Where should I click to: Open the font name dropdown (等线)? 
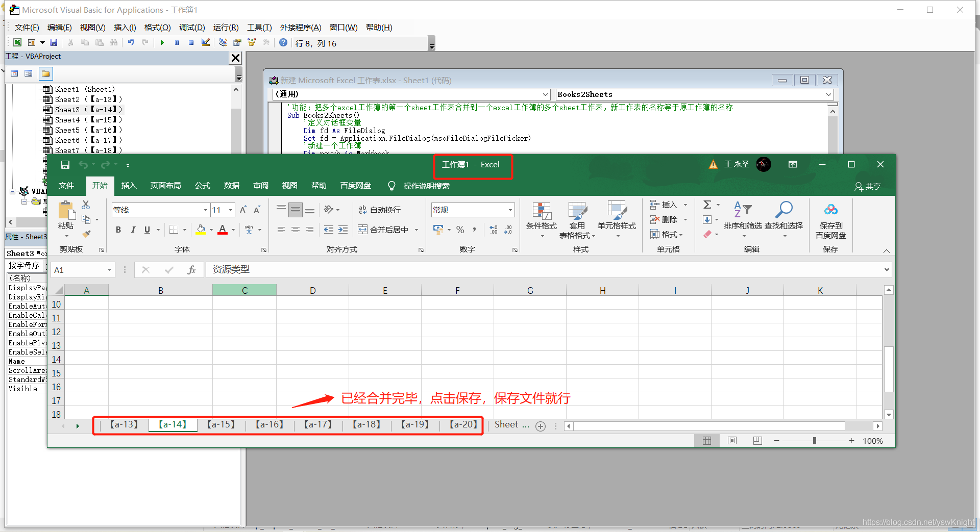point(206,210)
